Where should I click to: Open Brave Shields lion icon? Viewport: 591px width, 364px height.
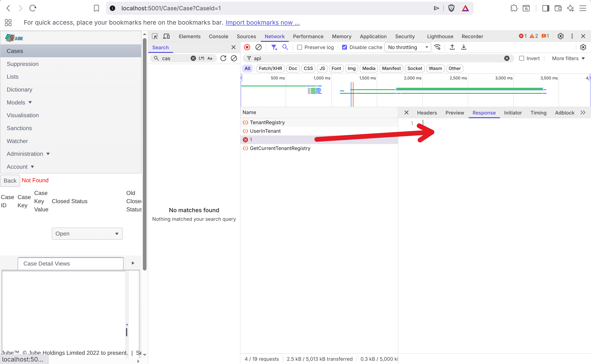[451, 8]
